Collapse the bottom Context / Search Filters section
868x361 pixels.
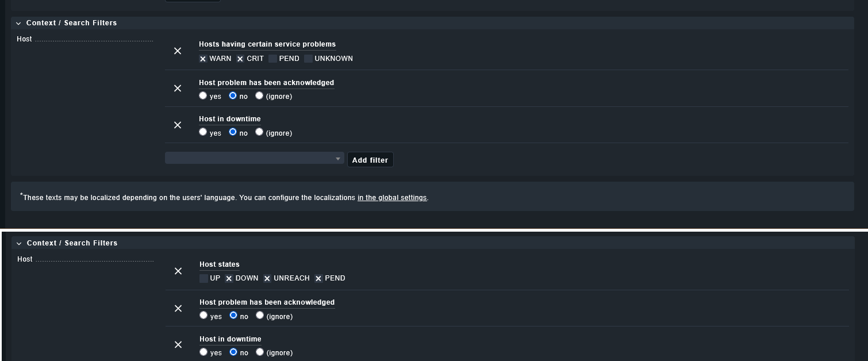pyautogui.click(x=20, y=244)
